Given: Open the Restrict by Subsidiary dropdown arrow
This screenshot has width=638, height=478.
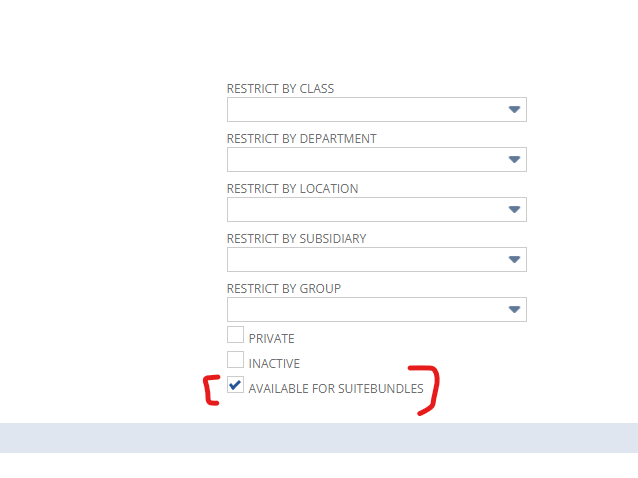Looking at the screenshot, I should coord(514,259).
